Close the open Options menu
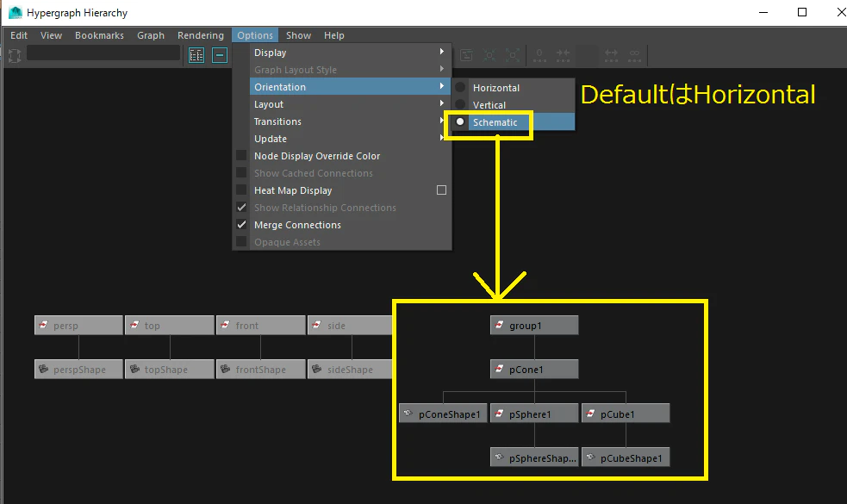Screen dimensions: 847x504 point(255,35)
